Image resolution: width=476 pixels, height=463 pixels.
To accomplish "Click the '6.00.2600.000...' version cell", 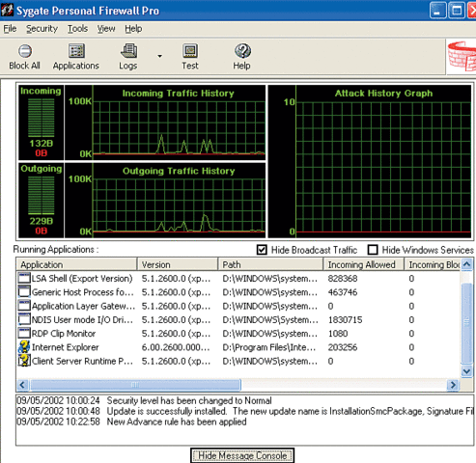I will (176, 347).
